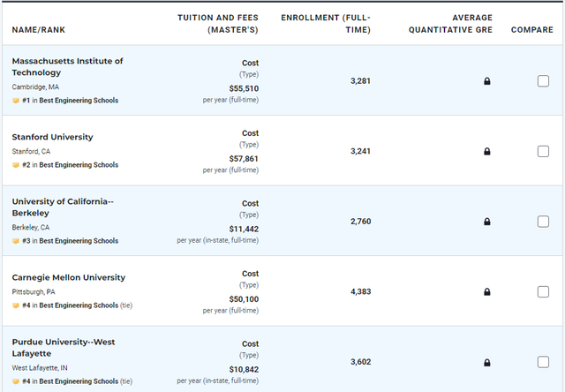Tick the compare checkbox for Stanford University
565x392 pixels.
pyautogui.click(x=543, y=151)
